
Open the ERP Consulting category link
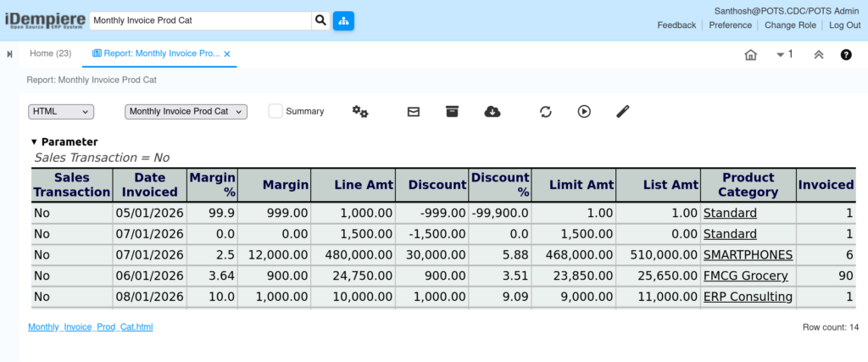(x=748, y=298)
